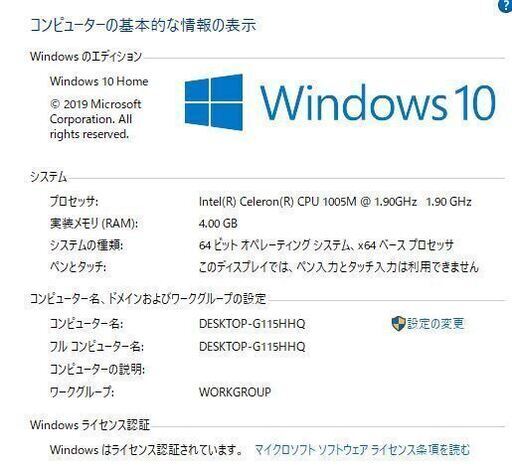
Task: Click the Windows のエディション section header
Action: 86,56
